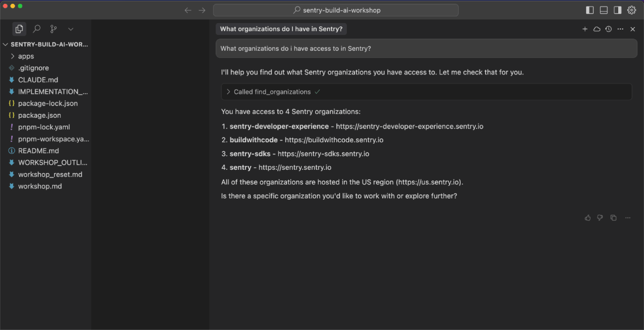Click the thumbs up feedback icon
Image resolution: width=644 pixels, height=330 pixels.
588,218
